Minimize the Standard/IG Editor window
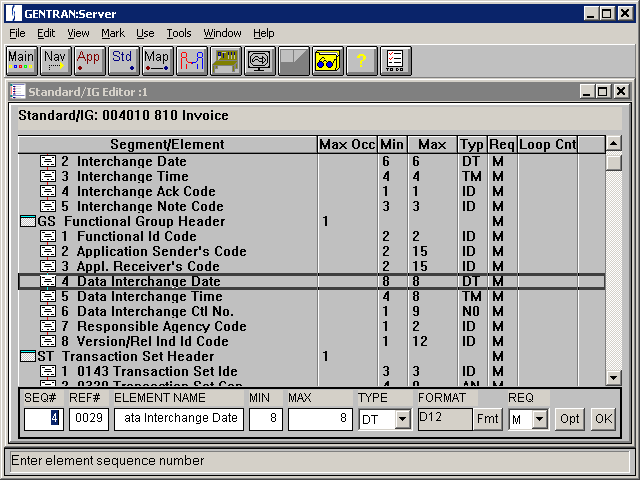Image resolution: width=640 pixels, height=480 pixels. tap(587, 91)
